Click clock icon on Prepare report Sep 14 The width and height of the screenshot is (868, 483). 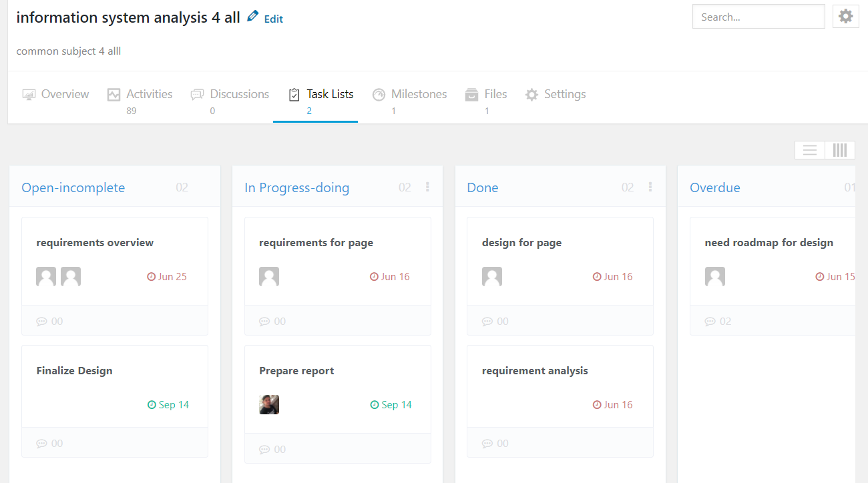[375, 405]
